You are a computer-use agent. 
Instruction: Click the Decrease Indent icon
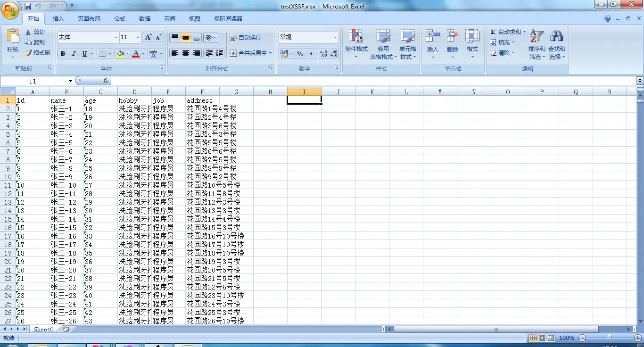209,53
